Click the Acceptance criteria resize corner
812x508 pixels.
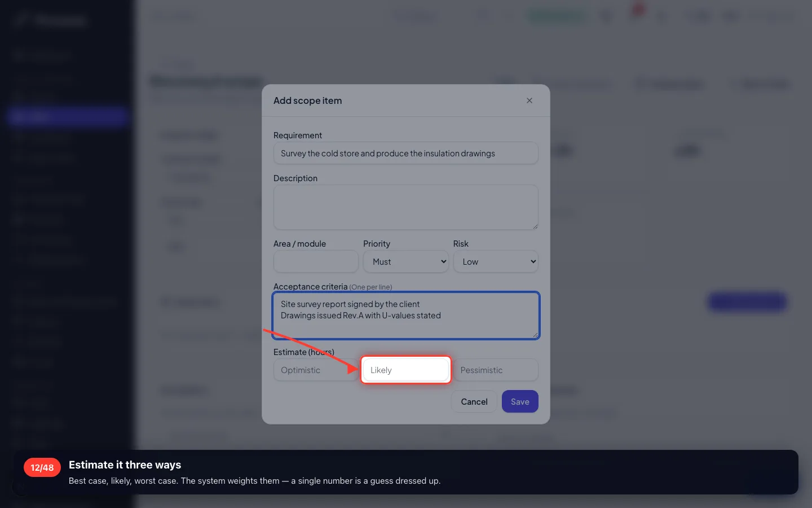pos(535,335)
